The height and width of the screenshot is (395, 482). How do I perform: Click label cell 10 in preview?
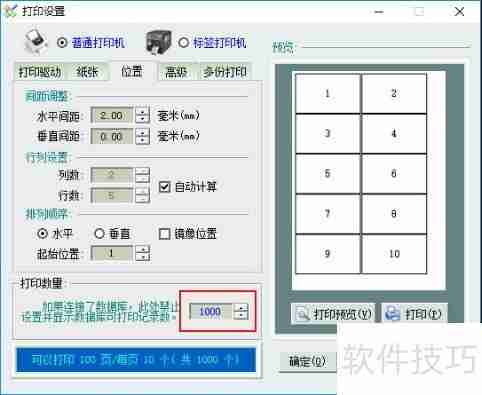(394, 254)
